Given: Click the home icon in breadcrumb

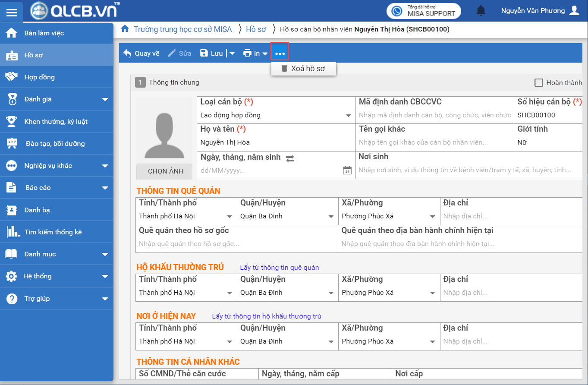Looking at the screenshot, I should click(x=125, y=29).
